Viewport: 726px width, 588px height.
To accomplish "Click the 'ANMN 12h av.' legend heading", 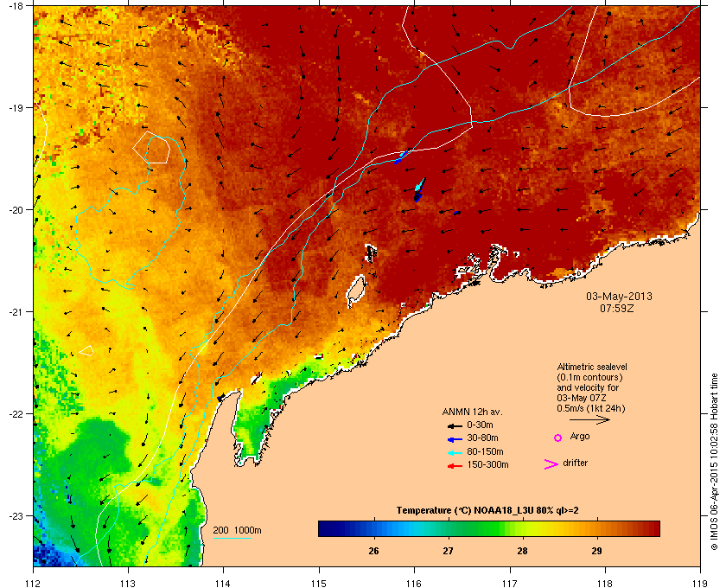I will point(472,412).
